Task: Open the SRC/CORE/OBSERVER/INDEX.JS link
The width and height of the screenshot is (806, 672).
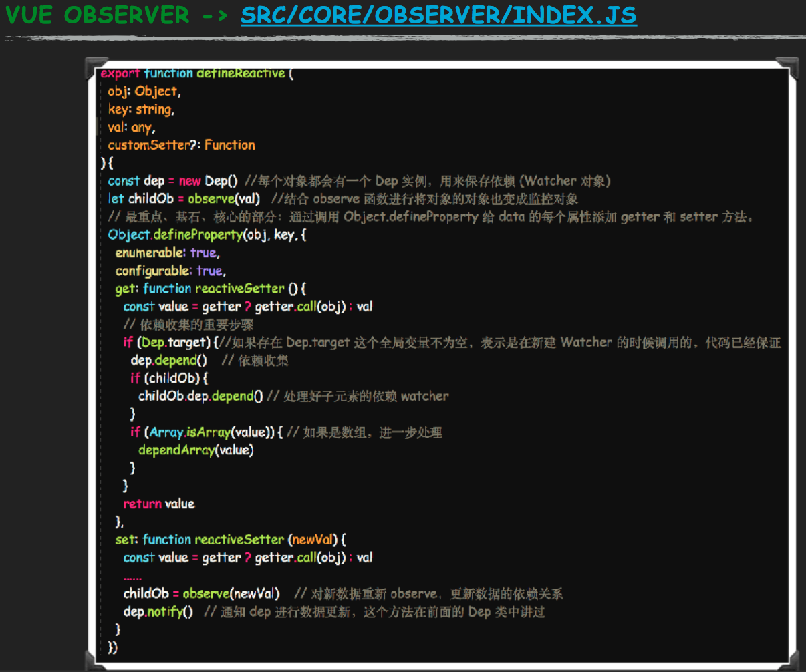Action: (x=438, y=15)
